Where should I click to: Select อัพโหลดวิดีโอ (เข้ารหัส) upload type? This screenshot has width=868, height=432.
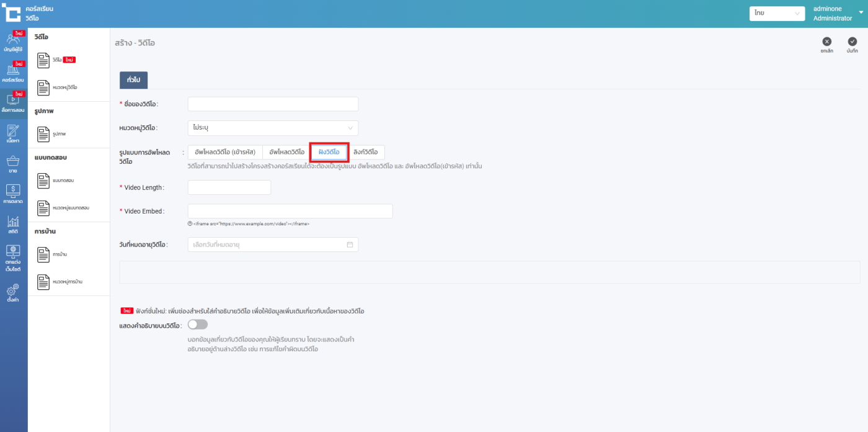[x=224, y=152]
